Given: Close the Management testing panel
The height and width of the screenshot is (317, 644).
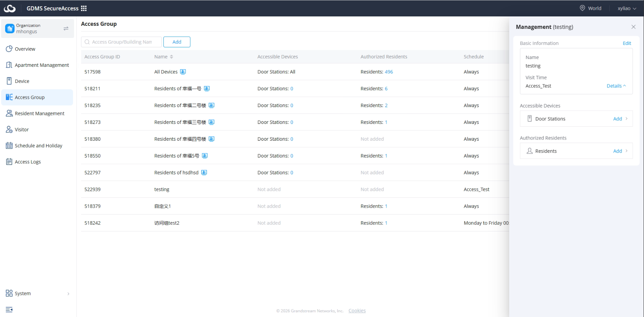Looking at the screenshot, I should [633, 27].
